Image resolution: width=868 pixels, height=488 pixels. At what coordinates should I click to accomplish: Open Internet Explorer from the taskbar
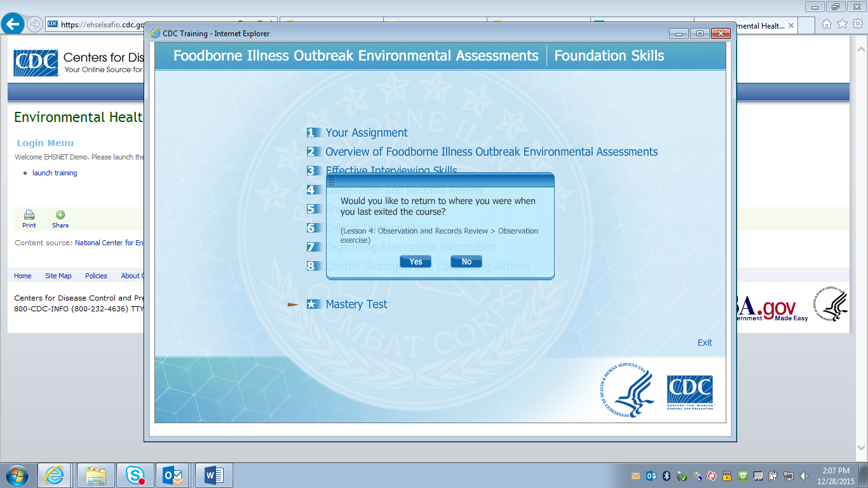[55, 475]
